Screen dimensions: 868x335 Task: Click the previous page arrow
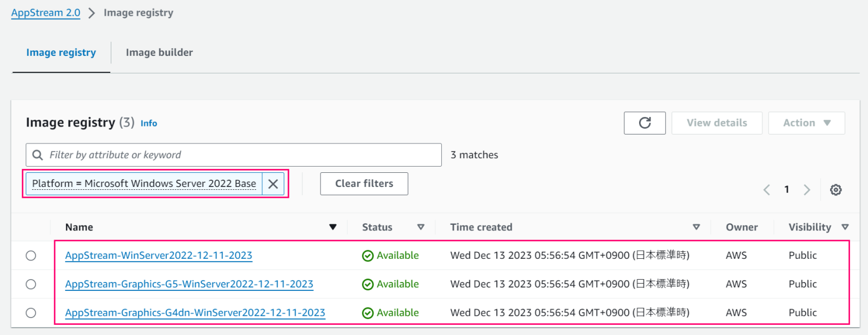(766, 189)
